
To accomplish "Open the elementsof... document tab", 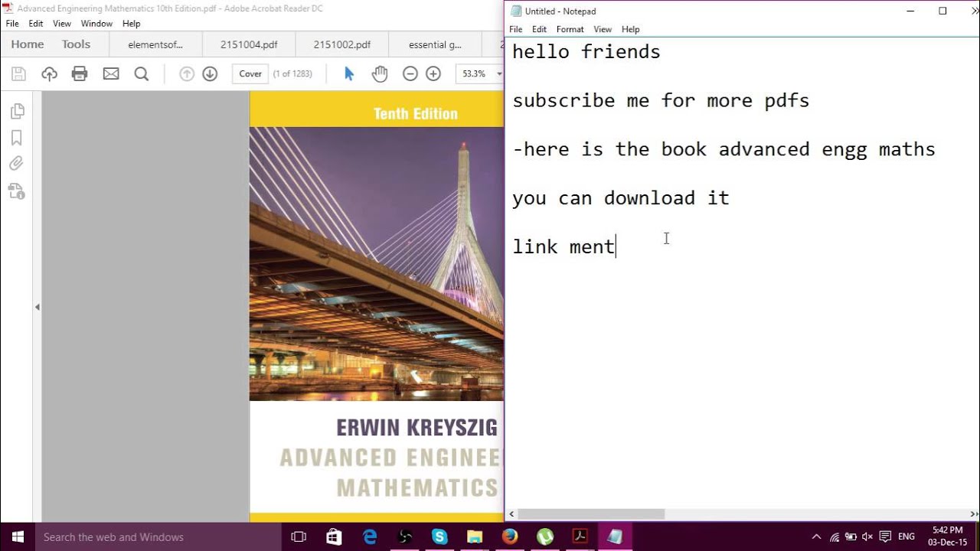I will (155, 44).
